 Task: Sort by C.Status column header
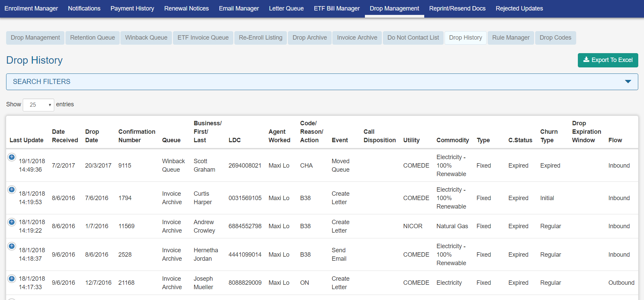520,140
